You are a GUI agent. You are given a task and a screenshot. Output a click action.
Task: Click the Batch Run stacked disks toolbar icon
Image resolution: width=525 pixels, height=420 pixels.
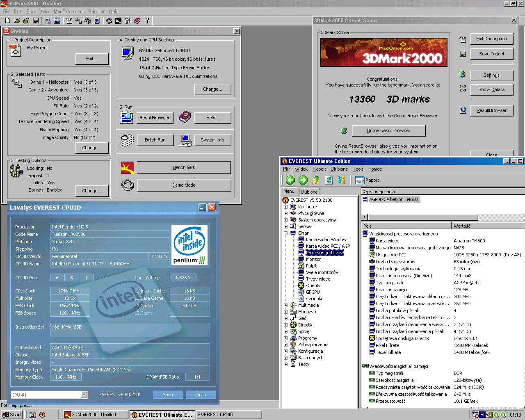click(x=128, y=21)
